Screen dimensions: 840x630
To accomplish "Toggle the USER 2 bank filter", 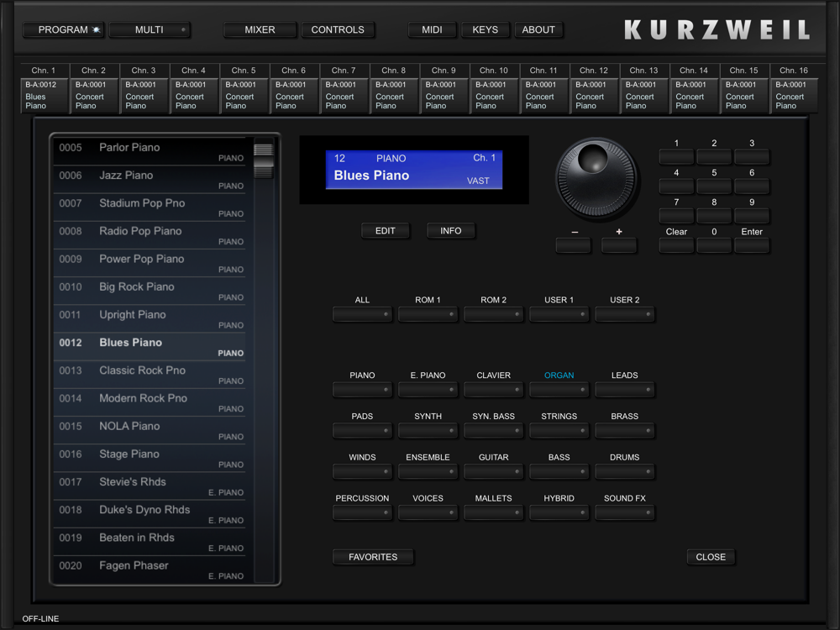I will tap(625, 314).
